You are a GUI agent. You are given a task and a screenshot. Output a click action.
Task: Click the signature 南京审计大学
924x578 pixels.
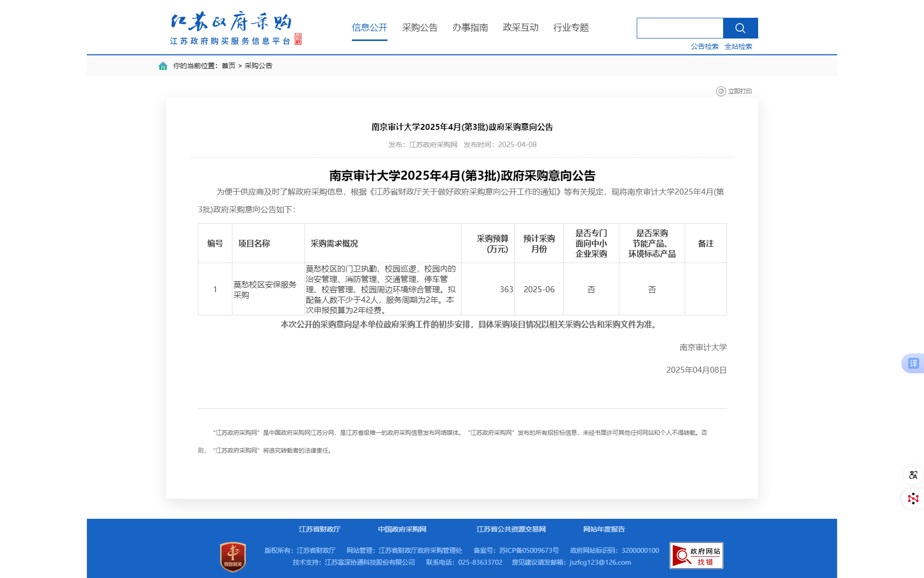point(703,347)
